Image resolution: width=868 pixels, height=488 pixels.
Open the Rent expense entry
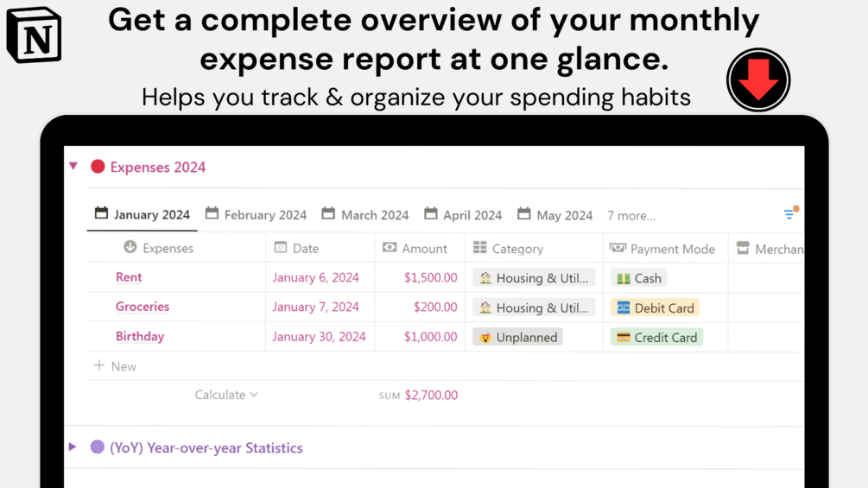[129, 277]
